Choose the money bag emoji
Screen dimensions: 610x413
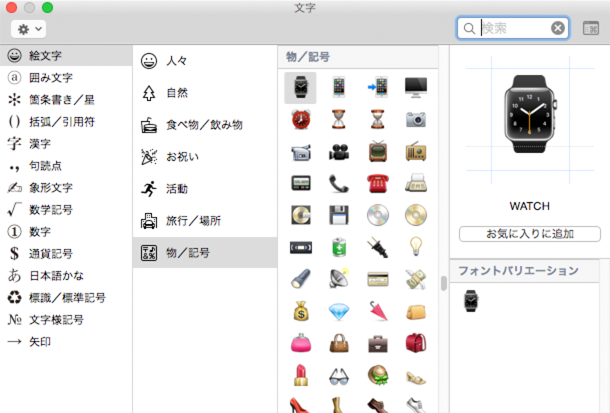pyautogui.click(x=301, y=311)
